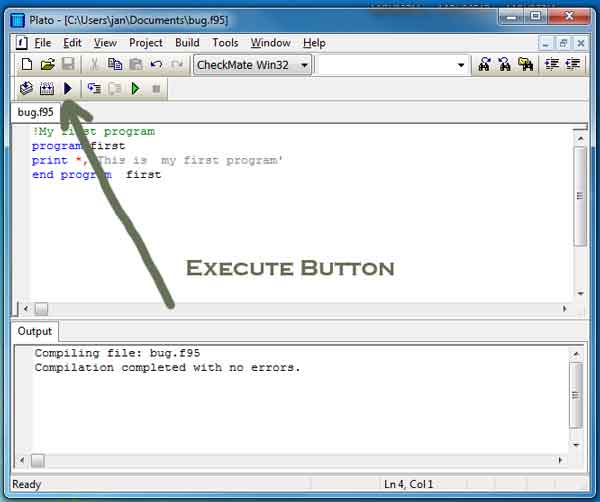Open the Build menu
This screenshot has height=502, width=600.
(x=187, y=43)
